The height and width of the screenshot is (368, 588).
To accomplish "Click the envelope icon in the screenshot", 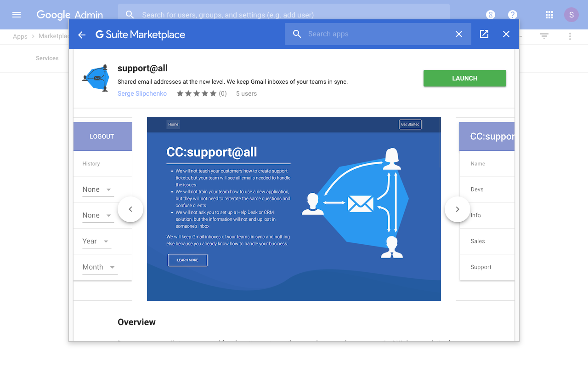I will click(x=361, y=203).
